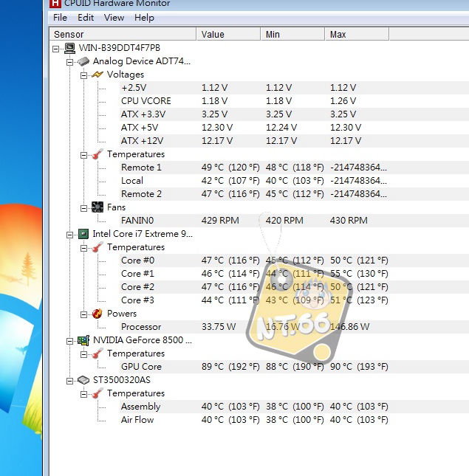Select the Core #0 row
The image size is (469, 476).
coord(294,261)
